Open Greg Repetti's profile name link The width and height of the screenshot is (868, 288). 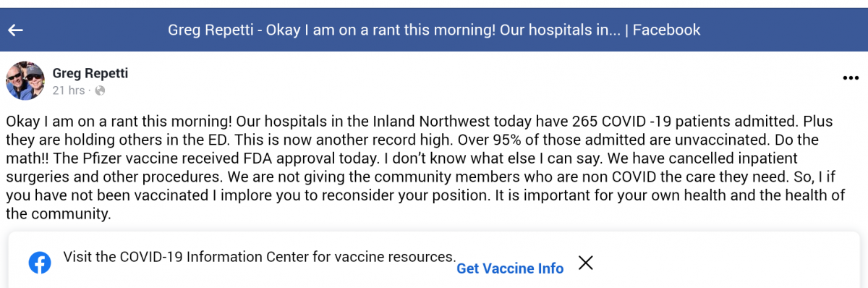coord(90,73)
